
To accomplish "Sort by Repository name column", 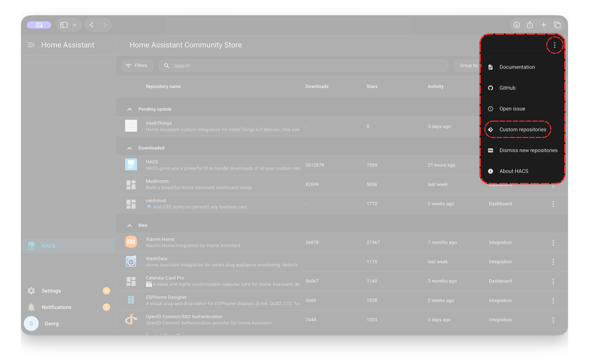I will 163,86.
